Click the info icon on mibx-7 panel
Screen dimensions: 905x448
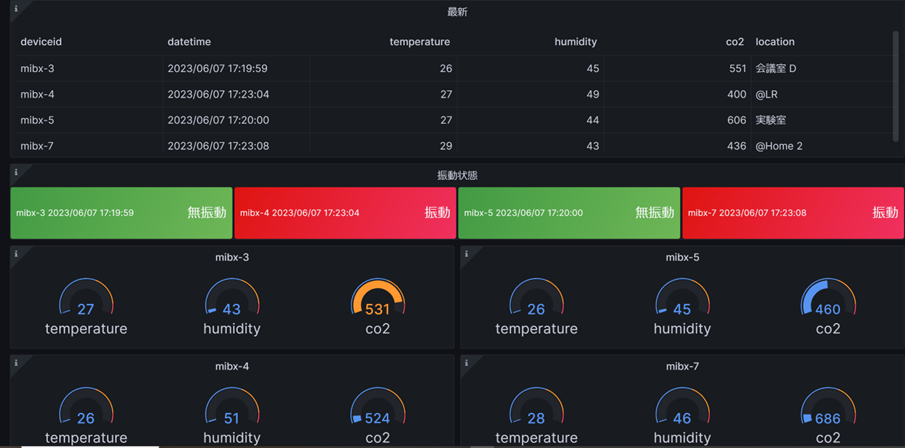466,363
